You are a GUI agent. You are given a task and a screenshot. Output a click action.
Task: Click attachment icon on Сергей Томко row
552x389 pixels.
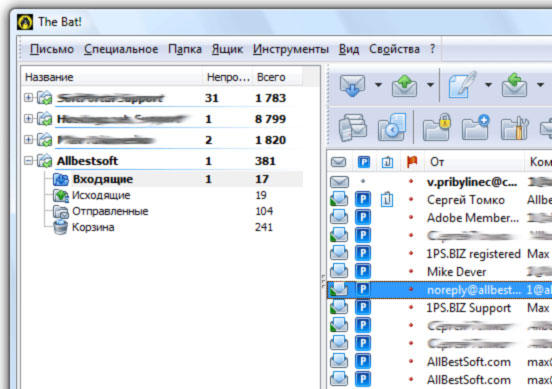pyautogui.click(x=387, y=200)
